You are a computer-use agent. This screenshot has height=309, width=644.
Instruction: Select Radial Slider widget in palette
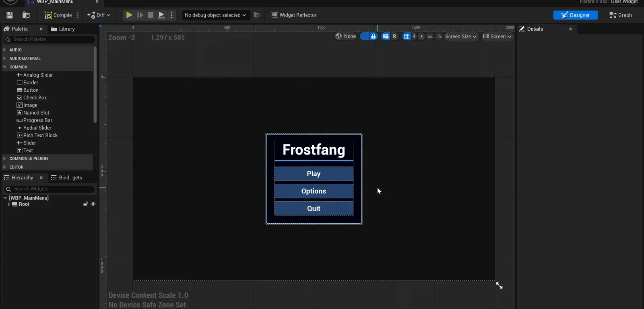34,128
